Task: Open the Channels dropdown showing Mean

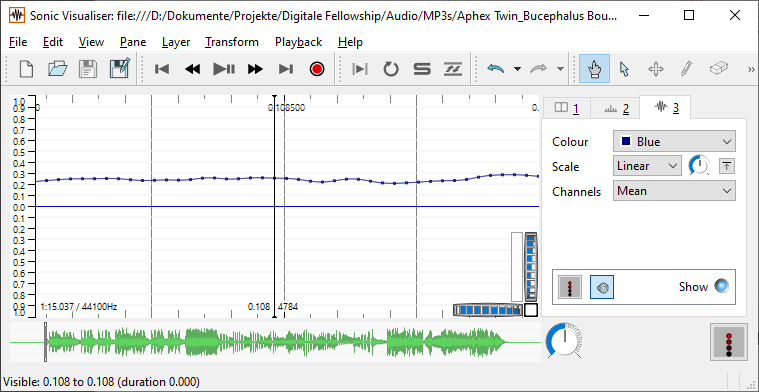Action: point(674,191)
